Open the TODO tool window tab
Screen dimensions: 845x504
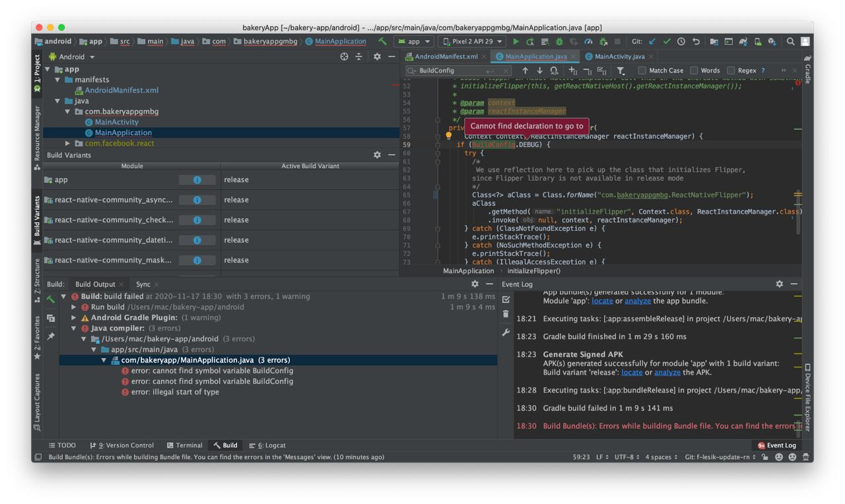point(63,445)
